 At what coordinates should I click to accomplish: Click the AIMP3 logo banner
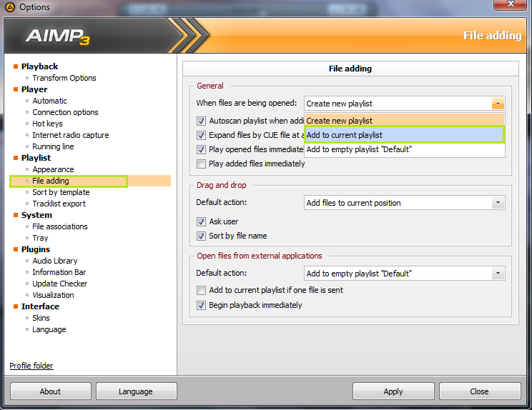pyautogui.click(x=58, y=36)
